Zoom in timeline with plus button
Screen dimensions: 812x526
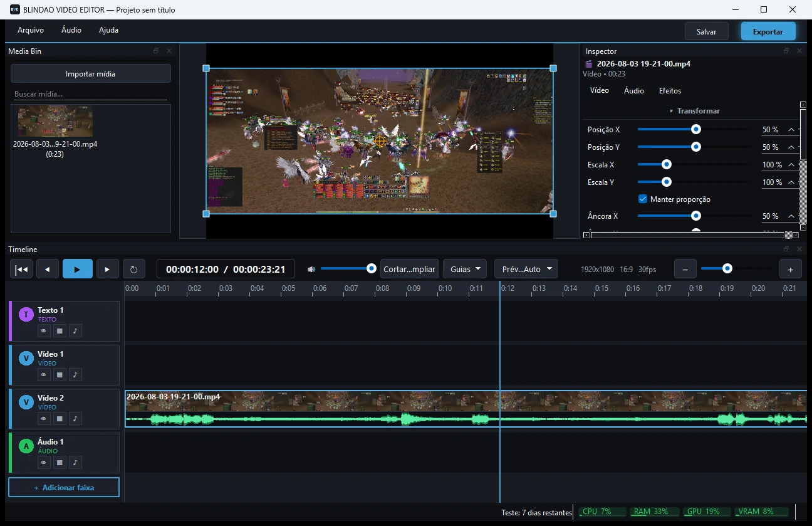click(x=791, y=269)
